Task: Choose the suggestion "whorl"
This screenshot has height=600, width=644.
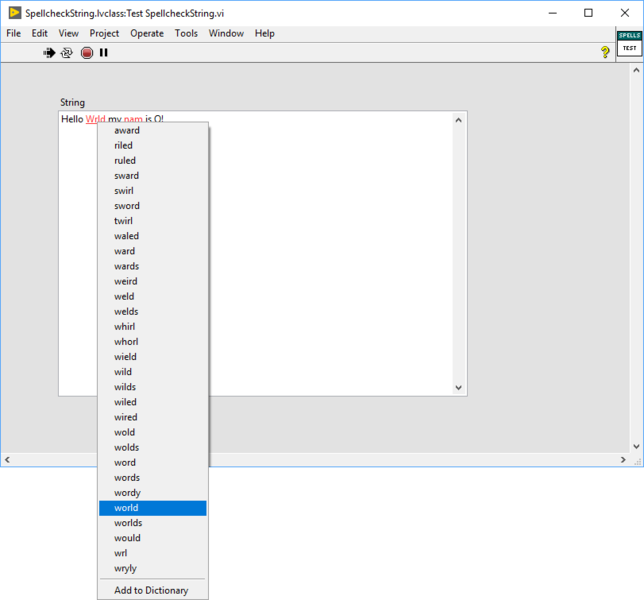Action: pyautogui.click(x=152, y=342)
